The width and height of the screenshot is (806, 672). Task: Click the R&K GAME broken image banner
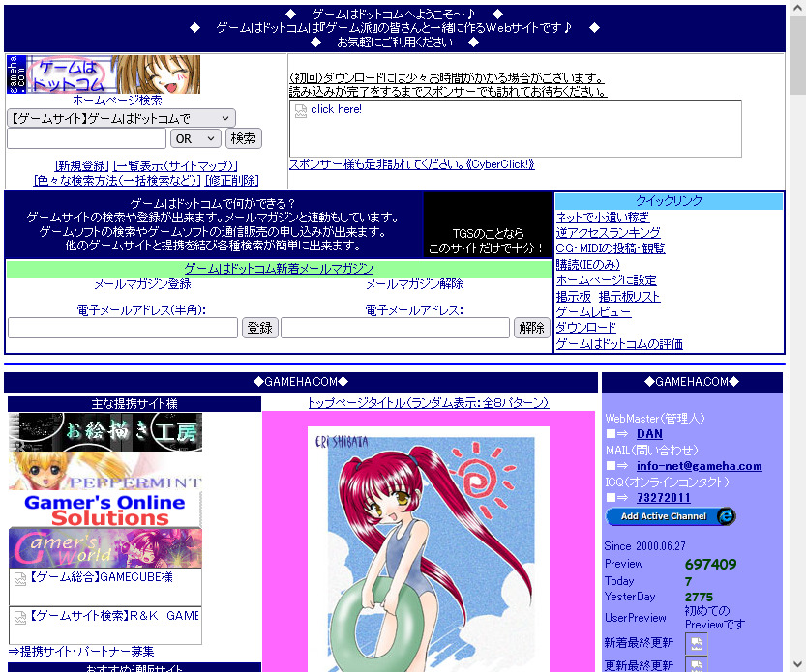click(x=105, y=626)
